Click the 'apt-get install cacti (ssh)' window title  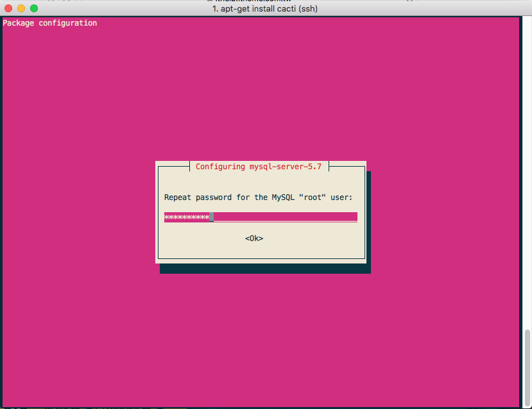[x=265, y=8]
